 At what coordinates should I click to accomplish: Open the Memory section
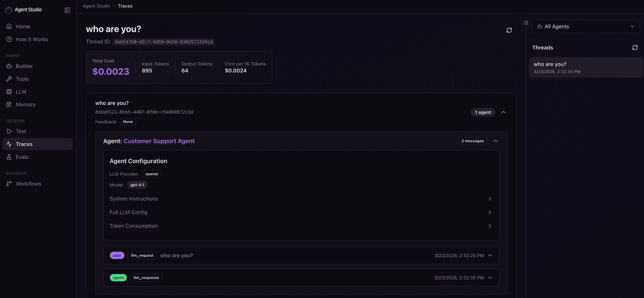[25, 104]
